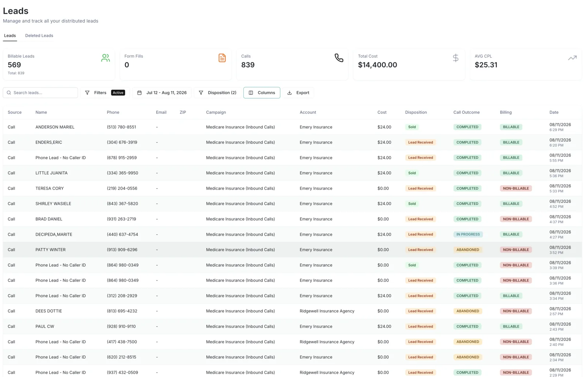Click the Total Cost $14,400.00 value
This screenshot has width=588, height=377.
tap(377, 65)
